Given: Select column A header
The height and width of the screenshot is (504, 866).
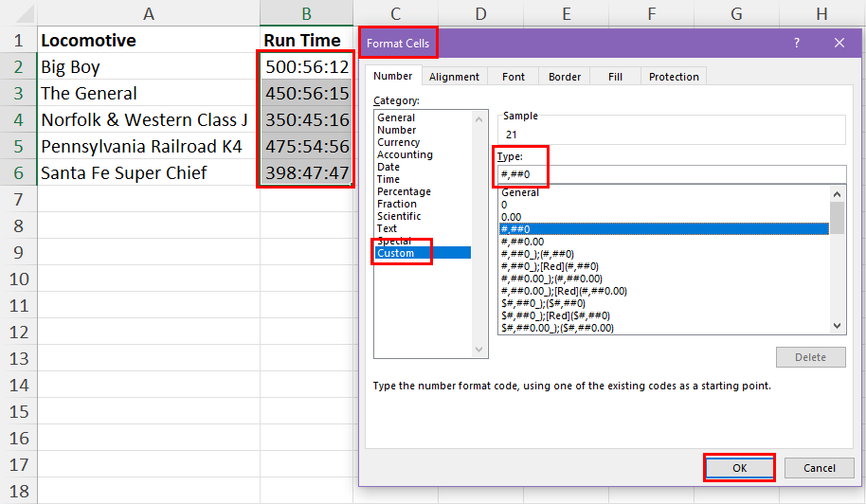Looking at the screenshot, I should (x=149, y=14).
